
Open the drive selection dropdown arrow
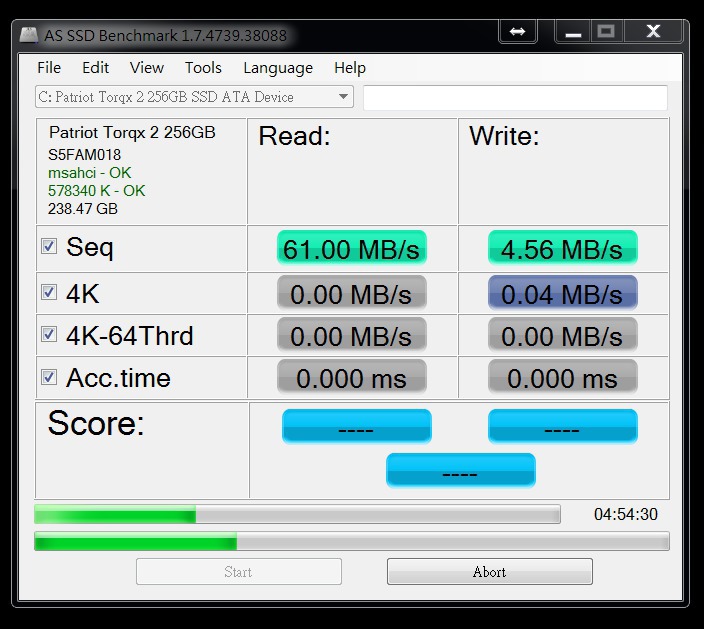343,97
